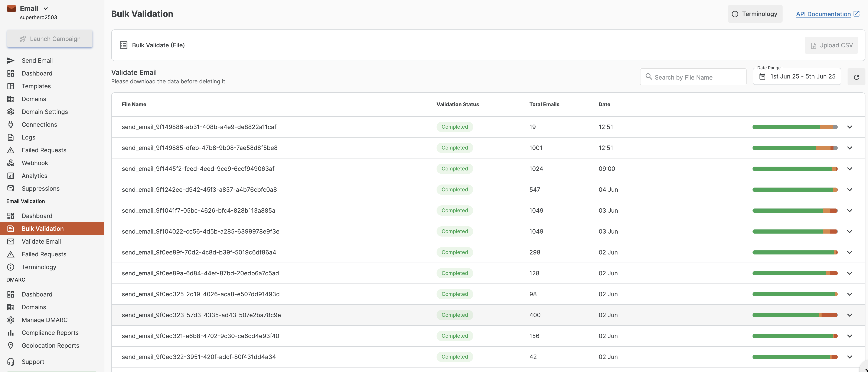Expand row send_email_9f0ee89a-6d84-44ef-87bd-20edb6a7c5ad

coord(849,273)
